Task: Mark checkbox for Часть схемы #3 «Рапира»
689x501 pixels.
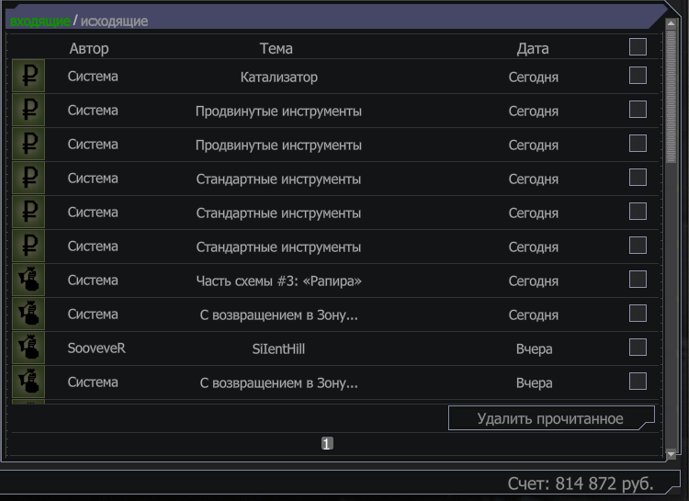Action: tap(638, 280)
